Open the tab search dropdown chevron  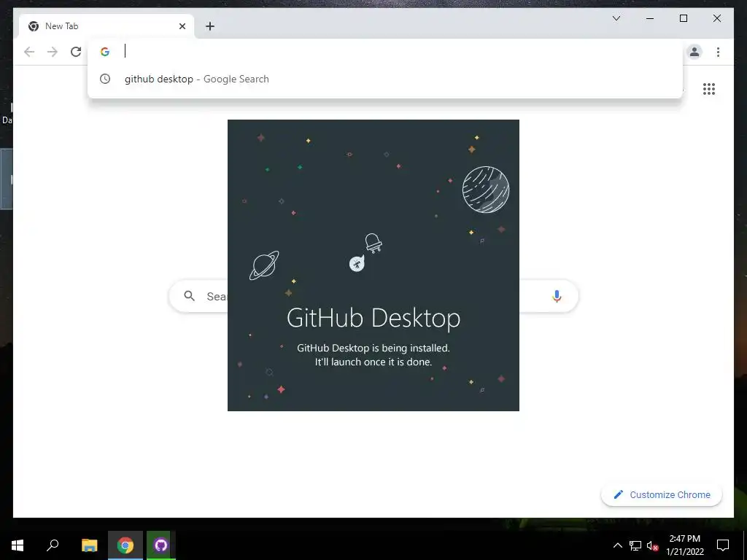[616, 18]
